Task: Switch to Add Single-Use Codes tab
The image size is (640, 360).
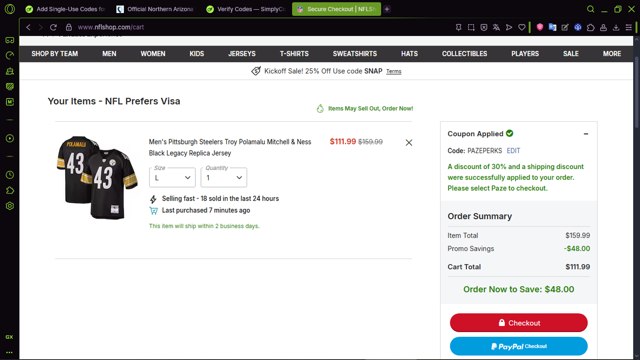Action: point(65,9)
